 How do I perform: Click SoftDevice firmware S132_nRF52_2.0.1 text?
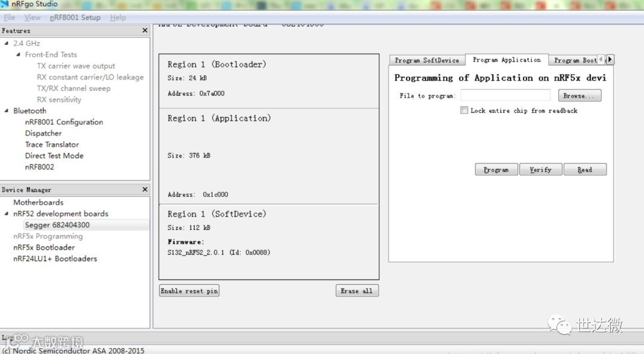coord(218,253)
